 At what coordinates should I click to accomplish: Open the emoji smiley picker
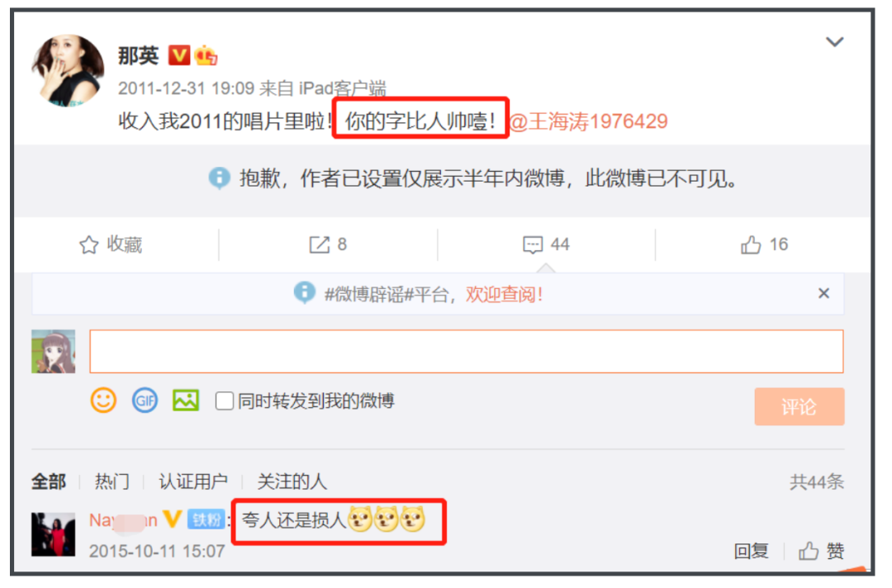tap(103, 401)
